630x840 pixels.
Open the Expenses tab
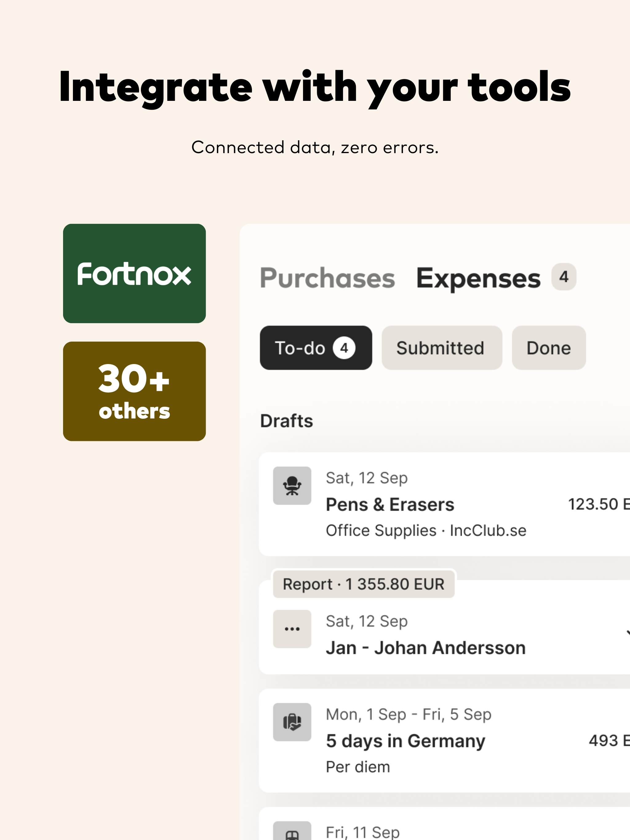point(478,278)
